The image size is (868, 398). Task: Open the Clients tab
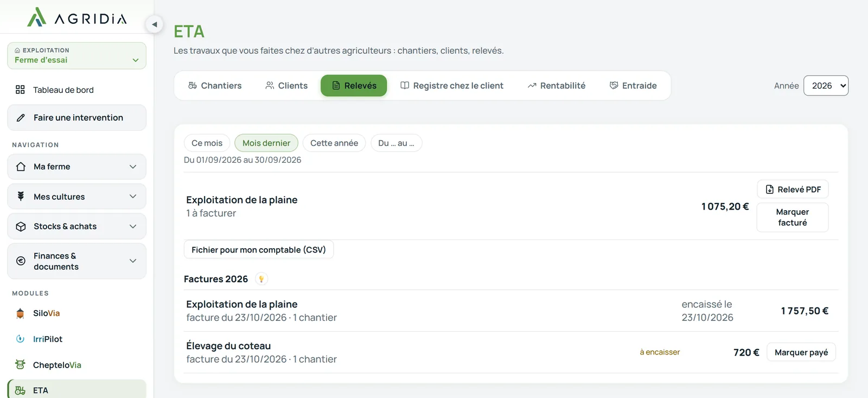click(x=286, y=86)
